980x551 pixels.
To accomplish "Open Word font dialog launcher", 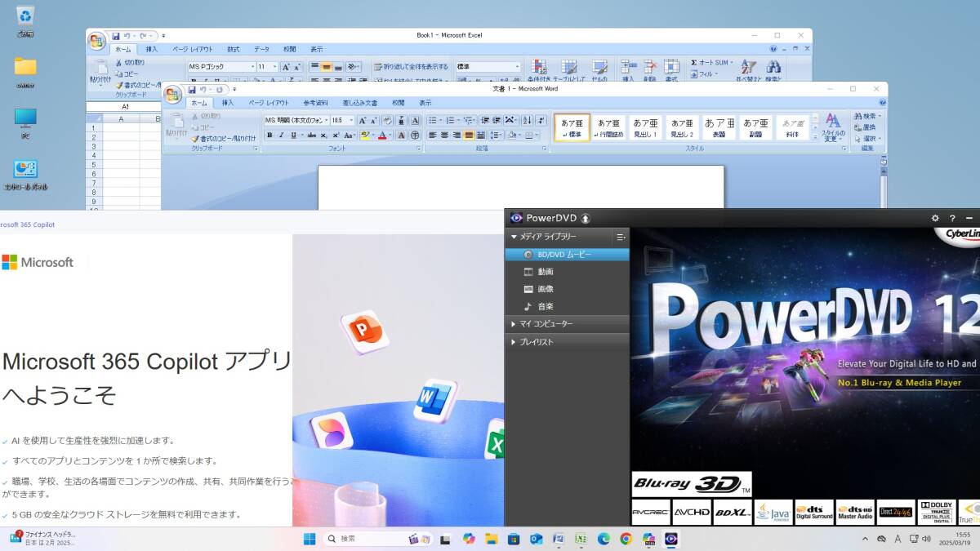I will (418, 149).
